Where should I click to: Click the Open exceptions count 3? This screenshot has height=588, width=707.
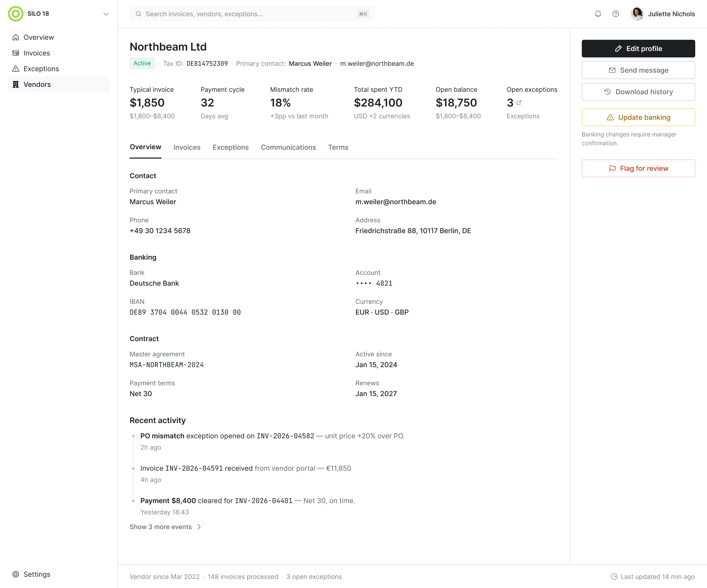[x=510, y=103]
